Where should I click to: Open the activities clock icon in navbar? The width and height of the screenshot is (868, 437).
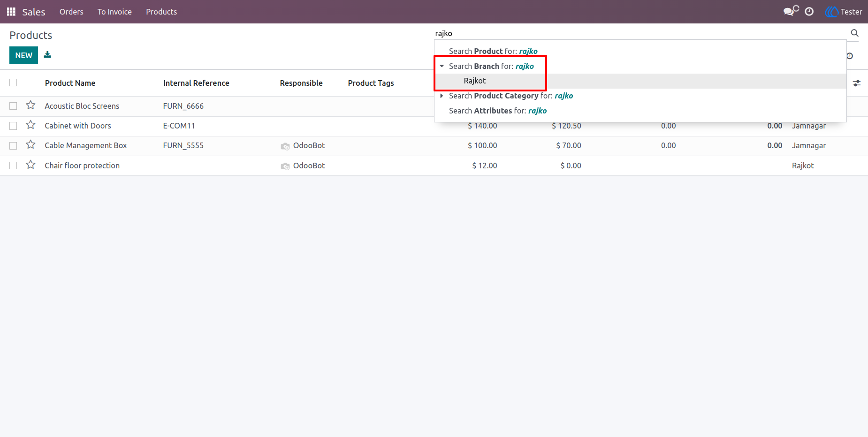[809, 12]
